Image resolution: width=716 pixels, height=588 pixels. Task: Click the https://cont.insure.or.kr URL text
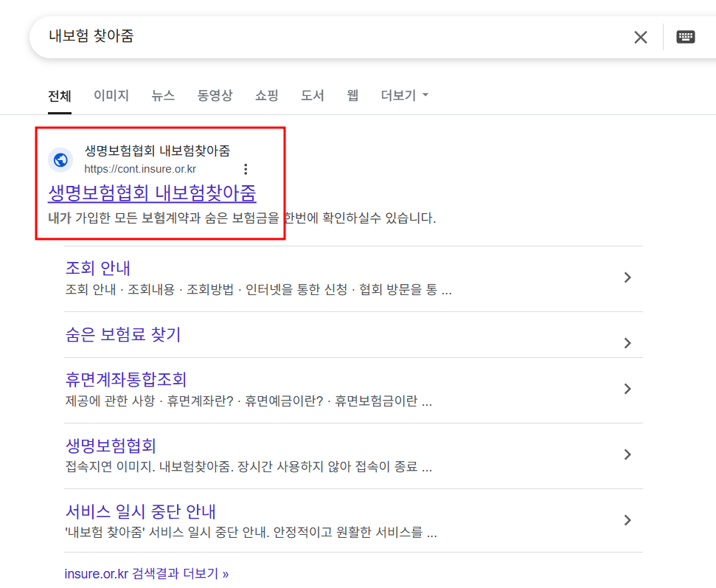pyautogui.click(x=140, y=169)
